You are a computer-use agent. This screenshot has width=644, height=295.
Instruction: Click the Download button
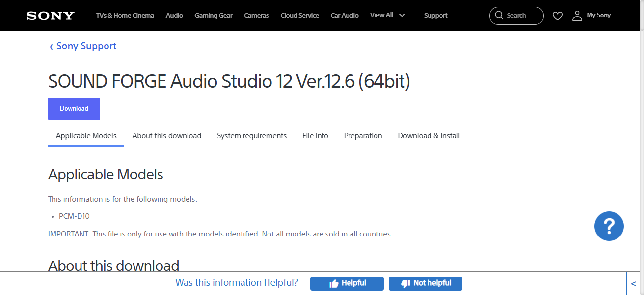(x=74, y=109)
